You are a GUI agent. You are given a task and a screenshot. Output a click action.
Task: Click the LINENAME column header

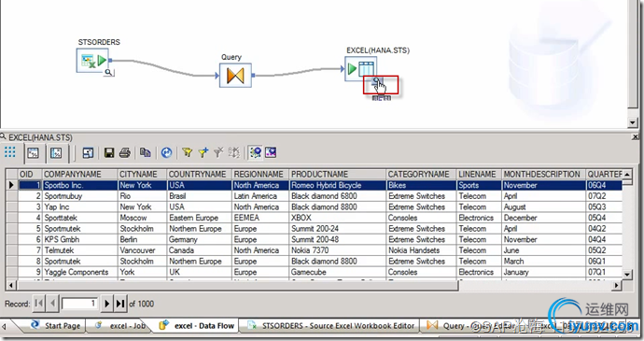pos(479,175)
